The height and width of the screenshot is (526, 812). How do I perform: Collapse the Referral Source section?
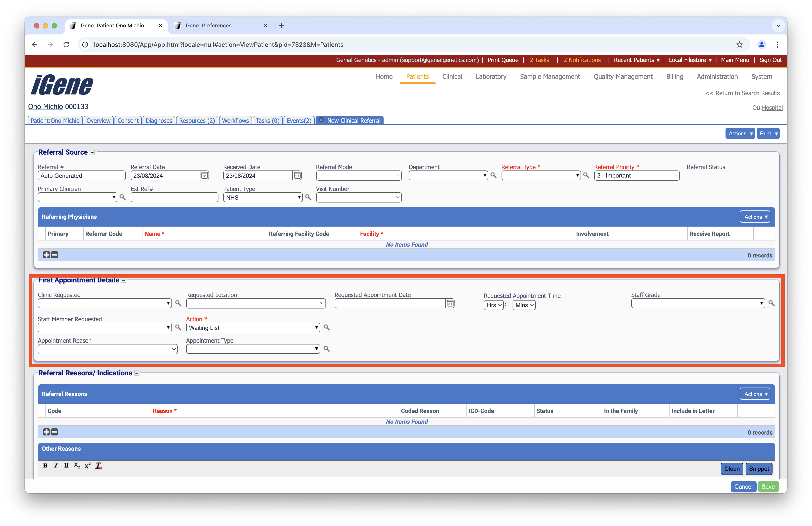[92, 153]
